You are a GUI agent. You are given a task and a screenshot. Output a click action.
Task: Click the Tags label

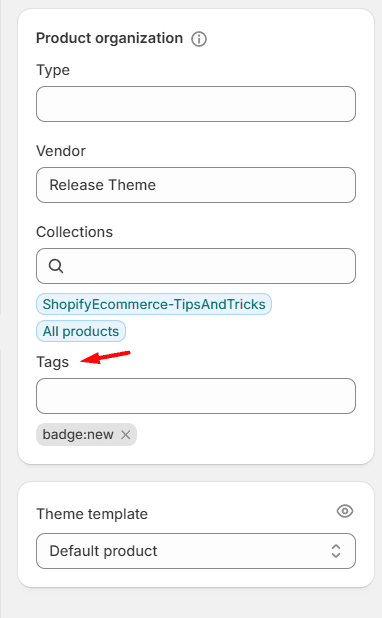(52, 362)
